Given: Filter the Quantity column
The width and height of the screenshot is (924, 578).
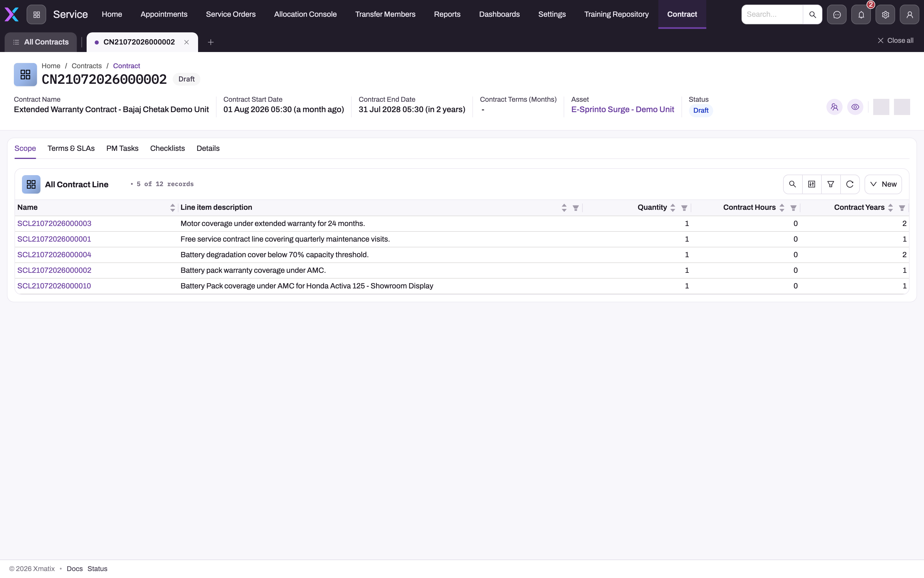Looking at the screenshot, I should point(684,208).
